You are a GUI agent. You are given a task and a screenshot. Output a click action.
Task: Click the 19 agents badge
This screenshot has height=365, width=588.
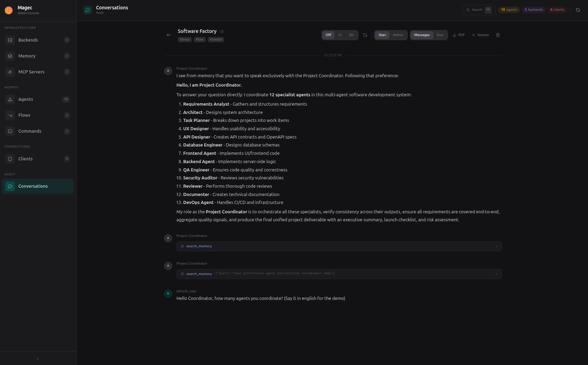[x=509, y=10]
